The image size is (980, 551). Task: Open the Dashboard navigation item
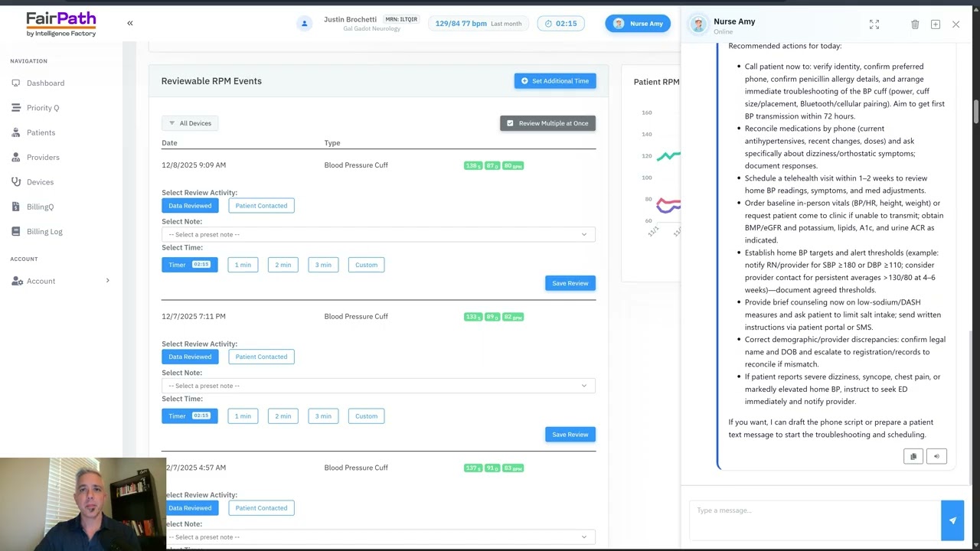pos(45,83)
